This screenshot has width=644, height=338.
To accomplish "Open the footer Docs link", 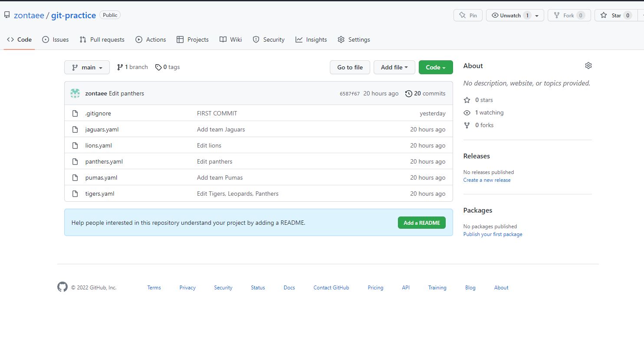I will coord(289,288).
